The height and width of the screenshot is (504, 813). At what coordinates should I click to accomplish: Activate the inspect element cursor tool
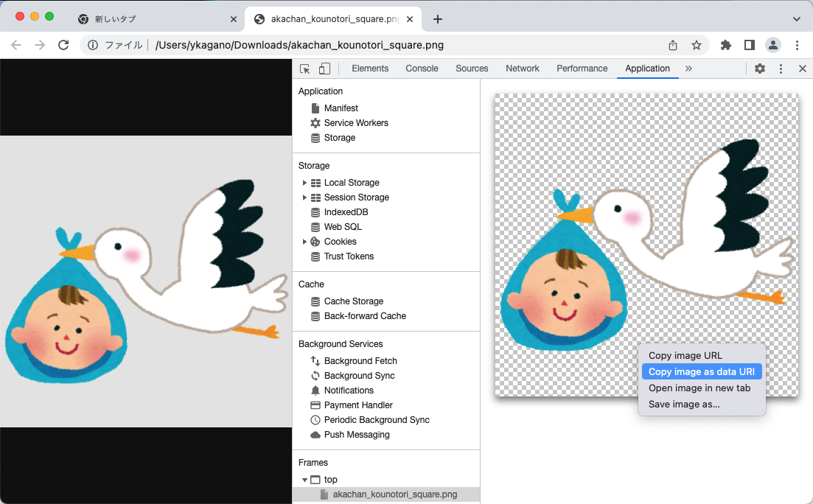[x=305, y=68]
